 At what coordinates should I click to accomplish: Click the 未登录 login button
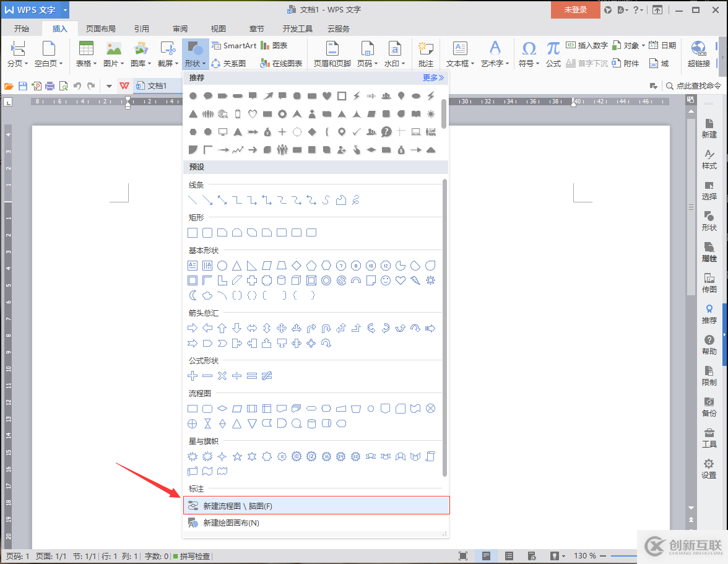pyautogui.click(x=575, y=10)
